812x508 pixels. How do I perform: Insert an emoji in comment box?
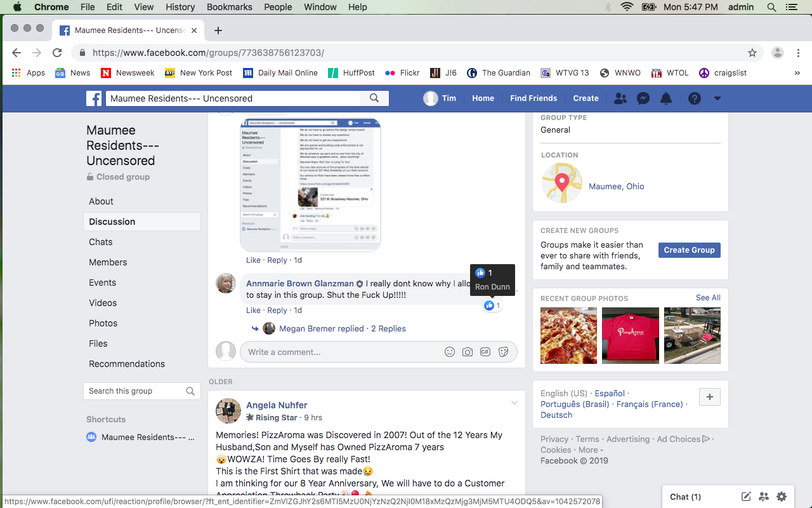point(450,352)
